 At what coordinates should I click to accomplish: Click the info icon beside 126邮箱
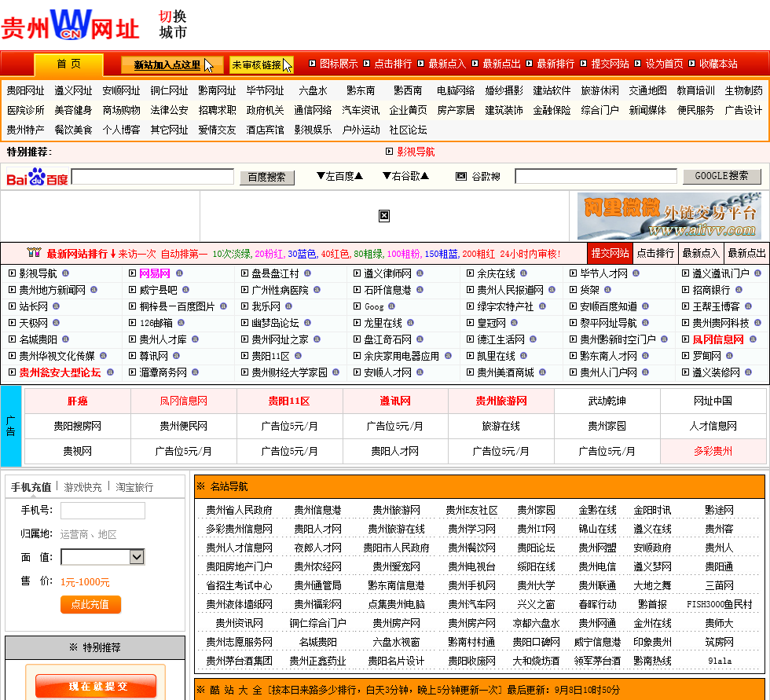(x=181, y=323)
